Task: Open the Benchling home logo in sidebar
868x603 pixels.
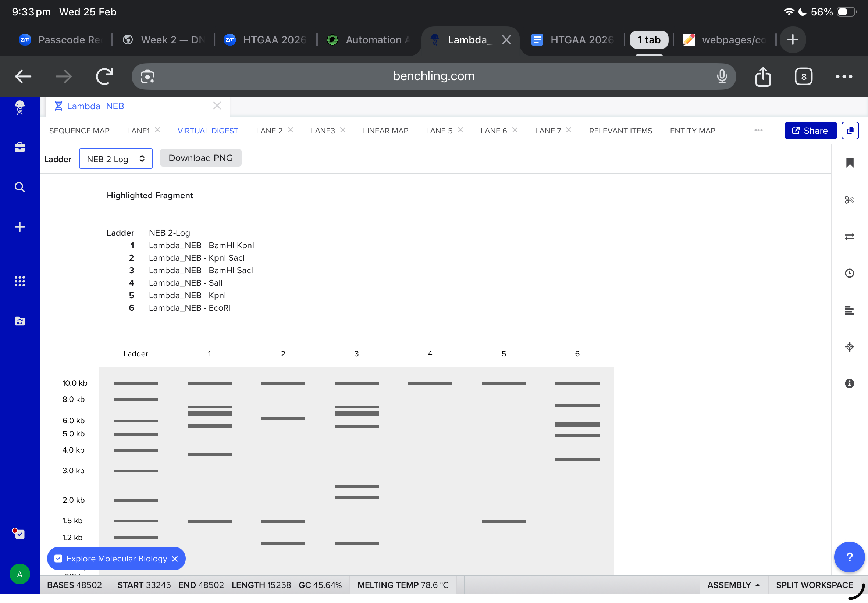Action: (x=19, y=108)
